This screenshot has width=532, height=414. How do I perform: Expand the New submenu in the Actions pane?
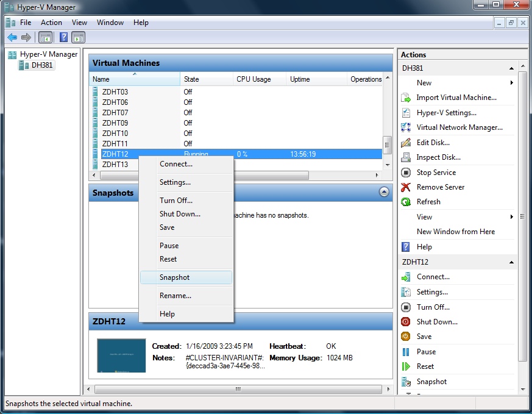tap(425, 82)
